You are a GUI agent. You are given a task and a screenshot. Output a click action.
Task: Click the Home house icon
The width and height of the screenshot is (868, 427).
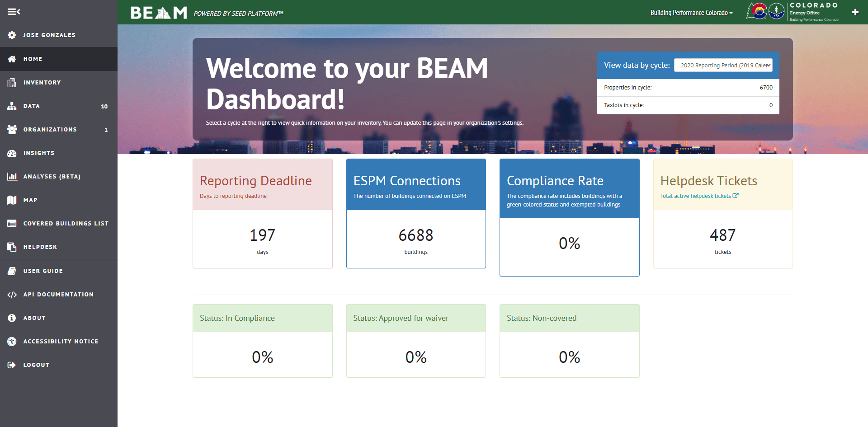click(x=12, y=59)
